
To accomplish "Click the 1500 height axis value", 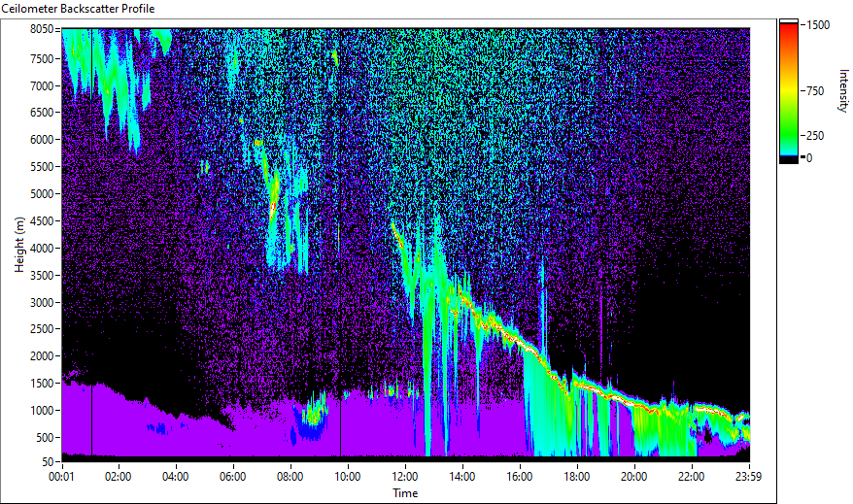I will 42,384.
